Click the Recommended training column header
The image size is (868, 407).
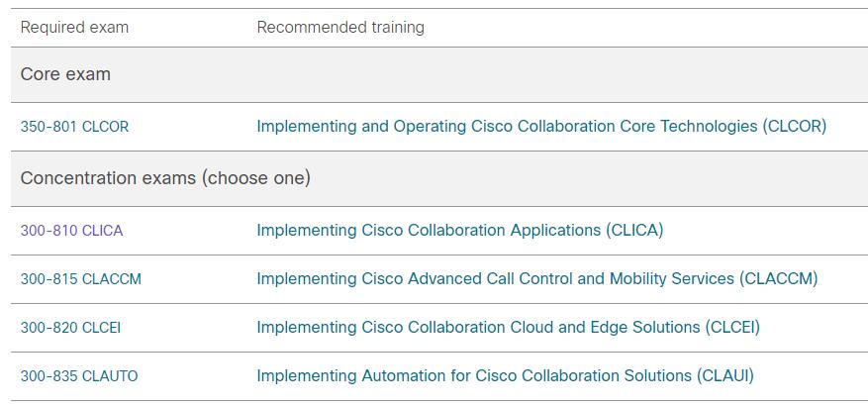tap(340, 27)
